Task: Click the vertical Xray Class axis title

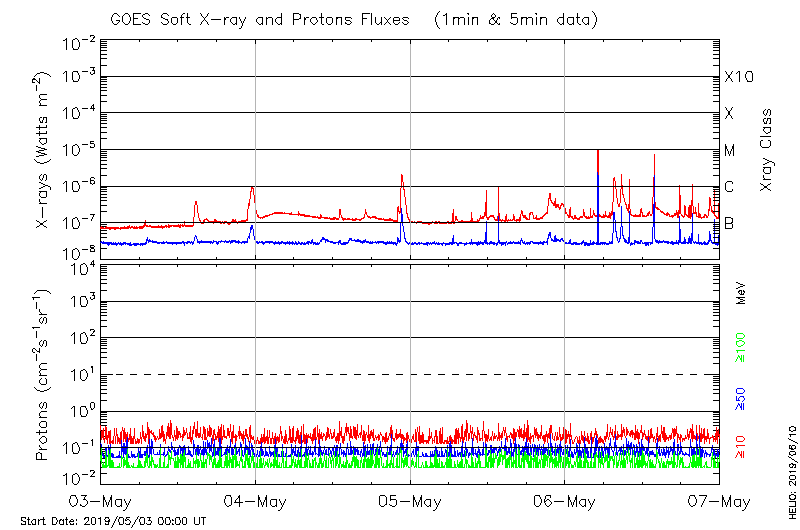Action: tap(767, 150)
